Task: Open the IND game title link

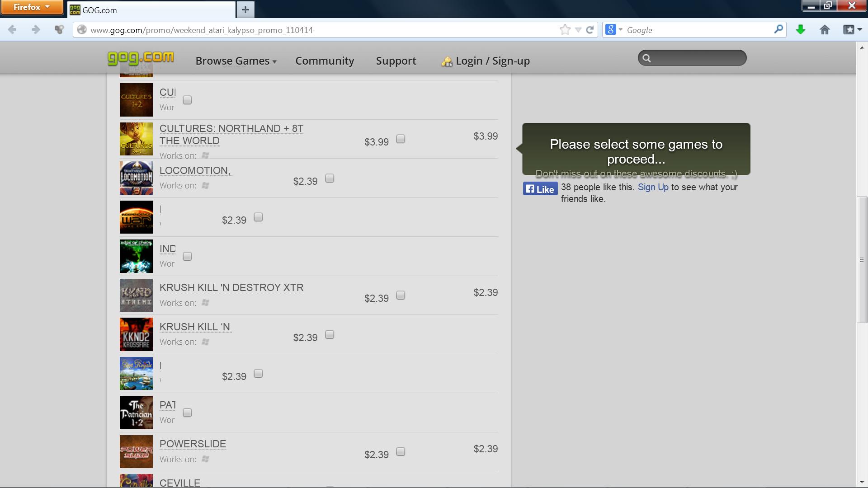Action: (167, 249)
